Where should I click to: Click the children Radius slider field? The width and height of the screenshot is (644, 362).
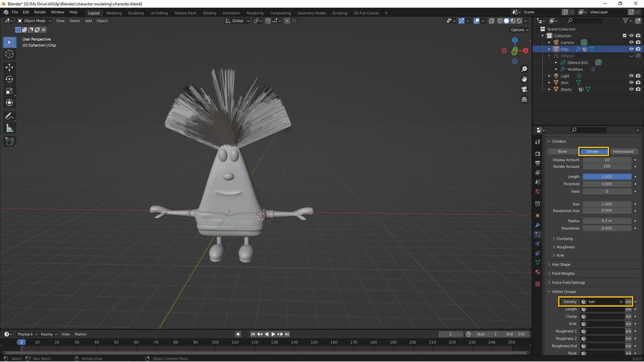(x=607, y=221)
